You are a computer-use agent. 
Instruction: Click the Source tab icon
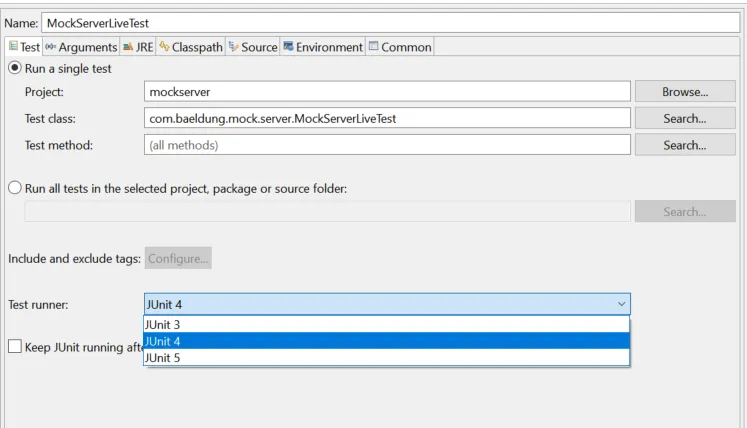click(233, 47)
